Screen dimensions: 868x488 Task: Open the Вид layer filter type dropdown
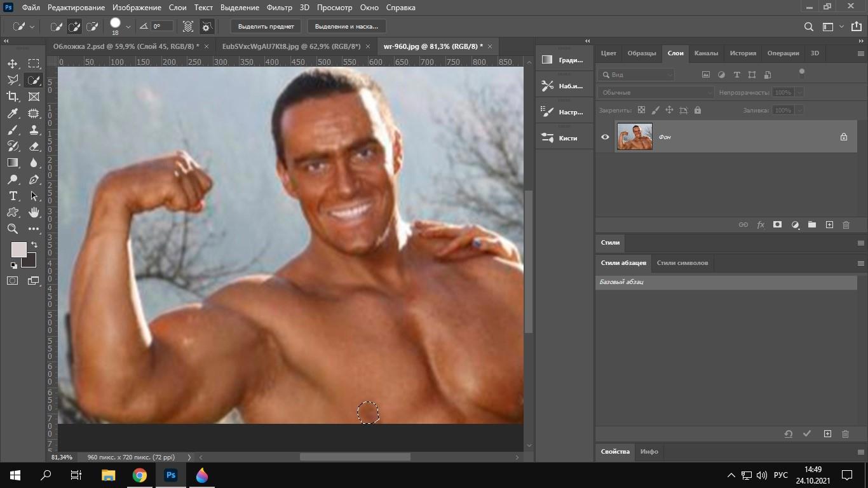click(x=637, y=74)
